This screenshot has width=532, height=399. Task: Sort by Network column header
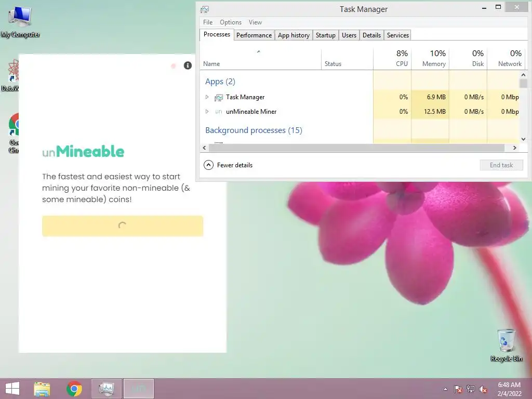(x=506, y=59)
